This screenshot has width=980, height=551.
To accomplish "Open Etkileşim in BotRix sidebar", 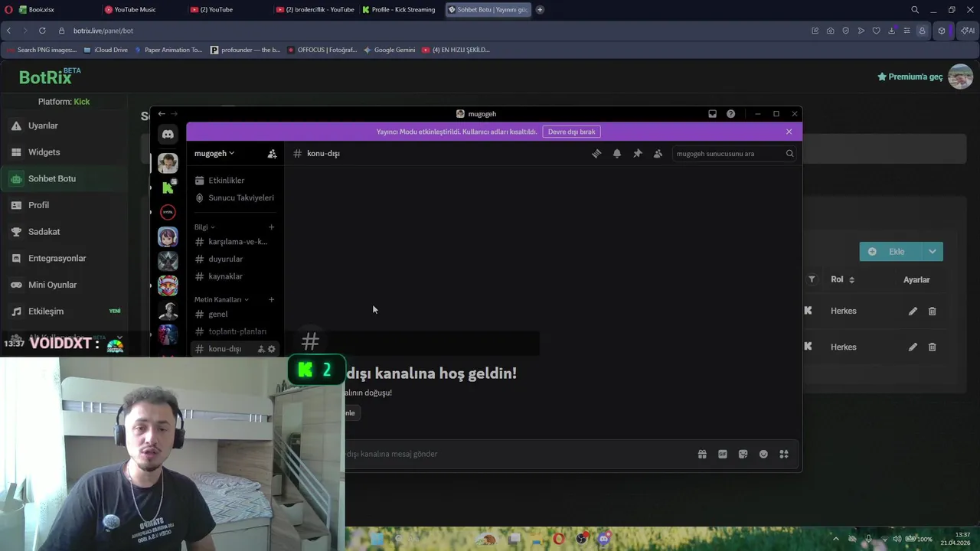I will 63,311.
